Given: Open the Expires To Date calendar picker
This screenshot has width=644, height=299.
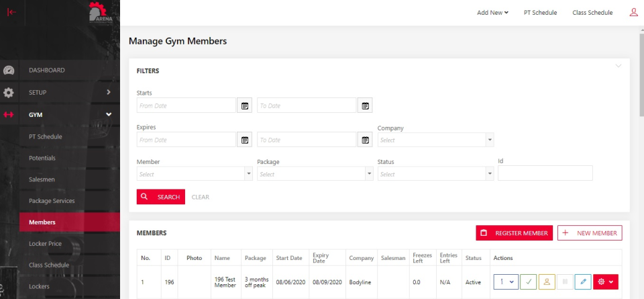Looking at the screenshot, I should click(365, 140).
